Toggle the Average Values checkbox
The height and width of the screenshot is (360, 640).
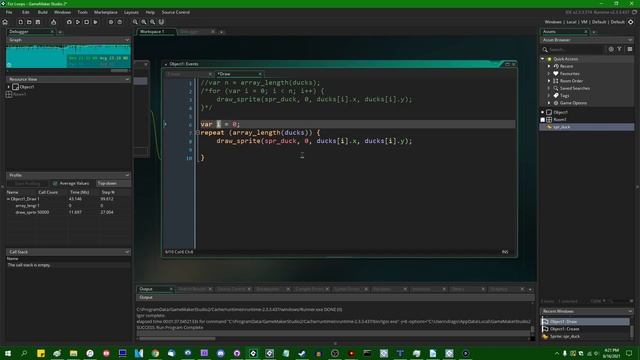pyautogui.click(x=55, y=184)
